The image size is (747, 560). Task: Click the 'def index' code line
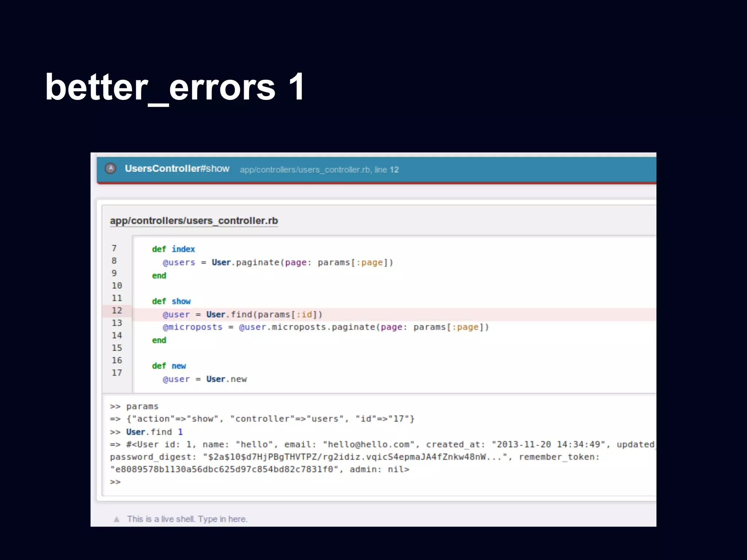coord(173,249)
